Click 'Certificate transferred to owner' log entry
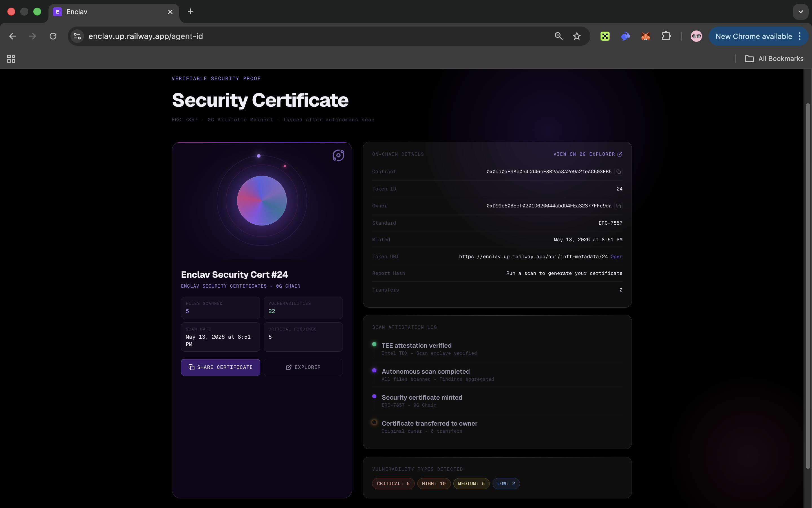 tap(429, 423)
